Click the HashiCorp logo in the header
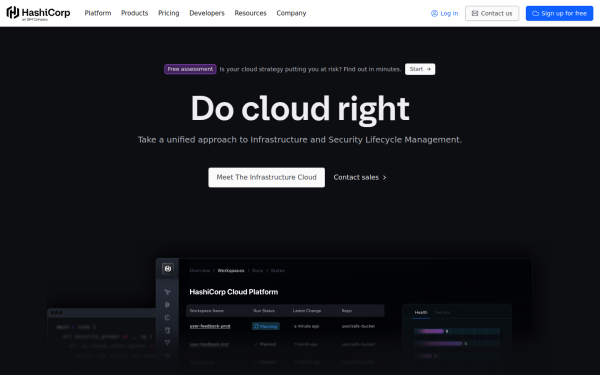This screenshot has width=600, height=375. pyautogui.click(x=38, y=13)
